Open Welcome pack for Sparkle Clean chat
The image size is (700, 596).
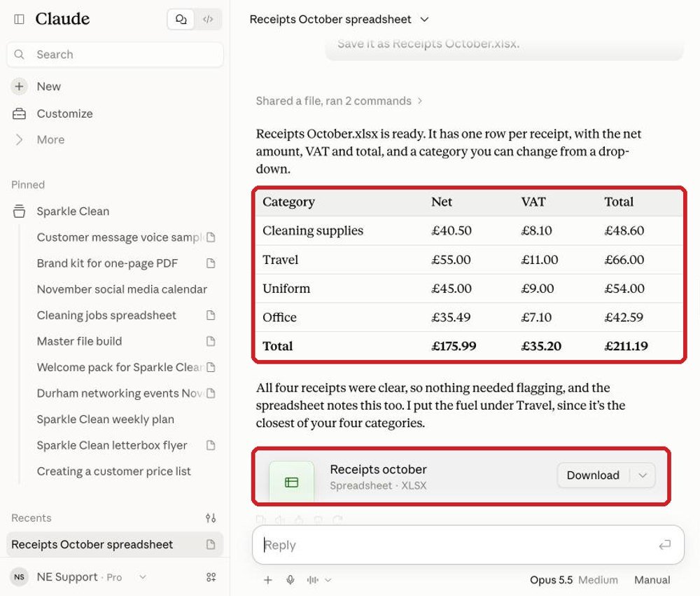(120, 367)
